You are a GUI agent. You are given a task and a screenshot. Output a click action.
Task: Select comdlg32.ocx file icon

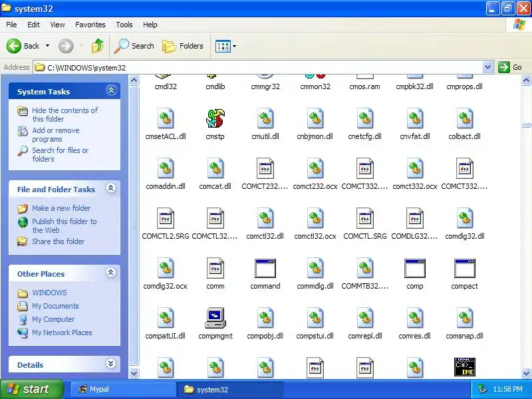point(166,268)
